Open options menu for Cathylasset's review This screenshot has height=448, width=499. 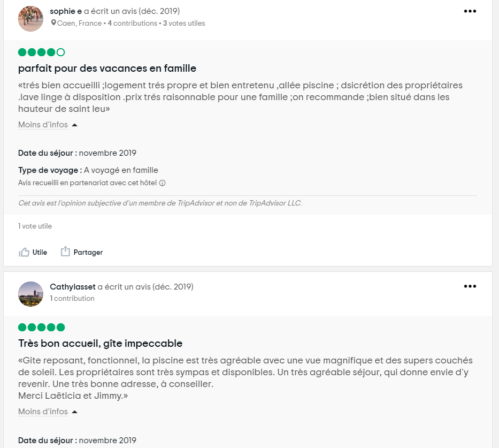[x=470, y=286]
